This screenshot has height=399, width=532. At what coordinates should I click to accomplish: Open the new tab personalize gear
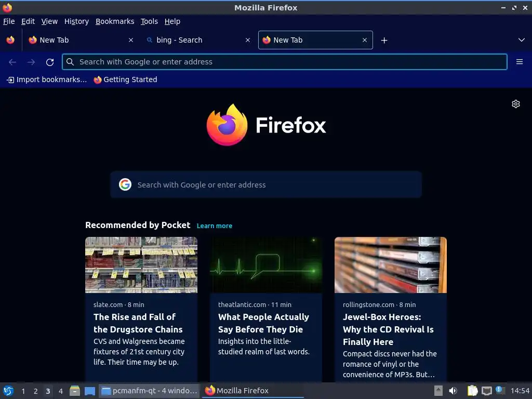pos(516,104)
